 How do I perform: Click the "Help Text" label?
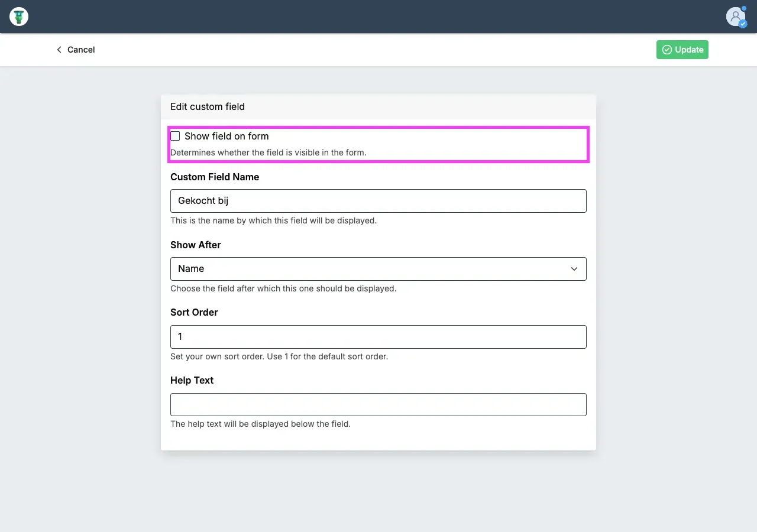[x=192, y=380]
